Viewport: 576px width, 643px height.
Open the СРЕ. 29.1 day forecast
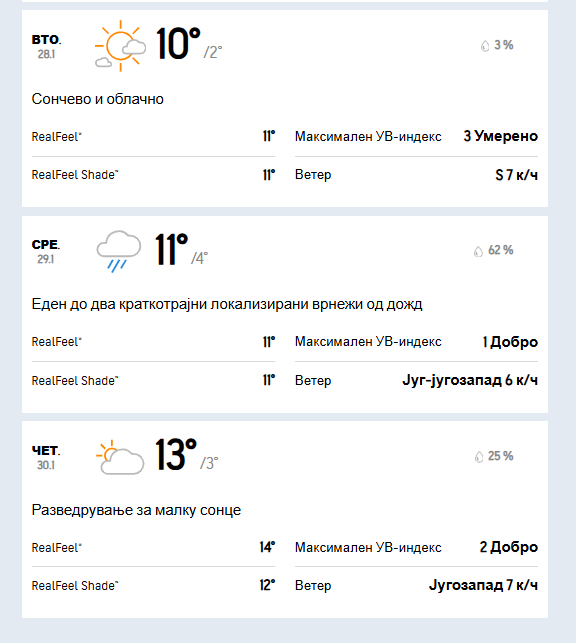[x=285, y=314]
